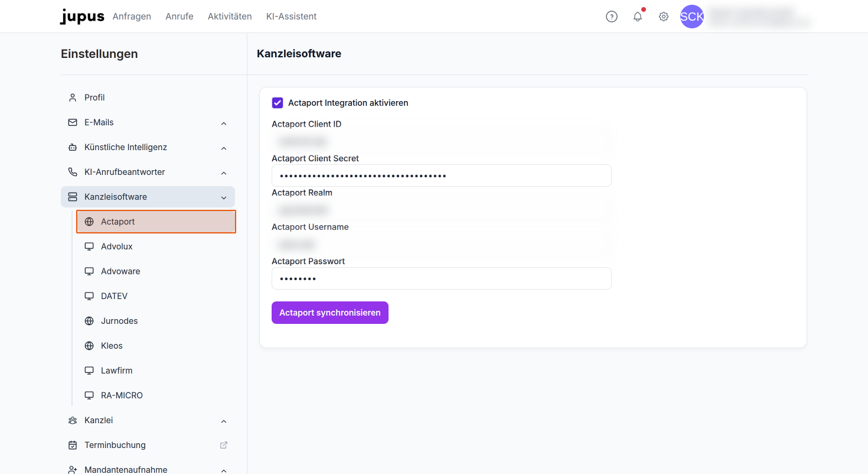This screenshot has width=868, height=474.
Task: Click the Jurnodes globe icon
Action: point(89,321)
